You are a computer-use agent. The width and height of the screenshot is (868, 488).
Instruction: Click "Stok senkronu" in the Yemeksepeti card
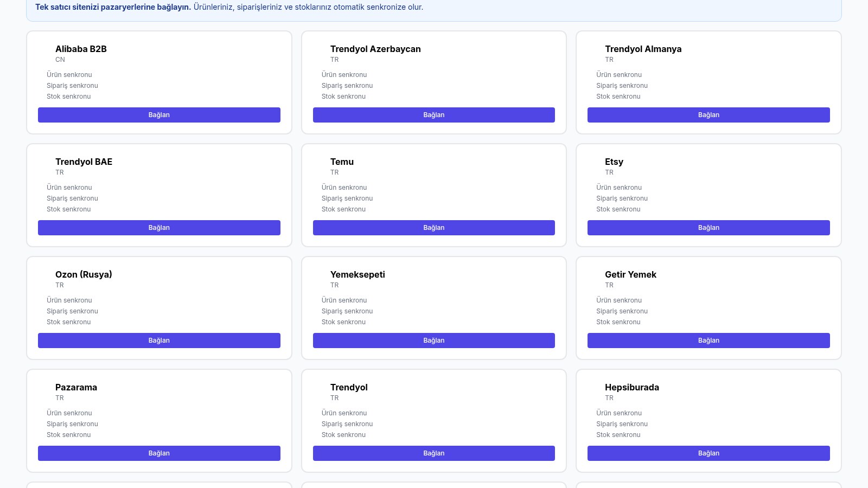pyautogui.click(x=343, y=322)
